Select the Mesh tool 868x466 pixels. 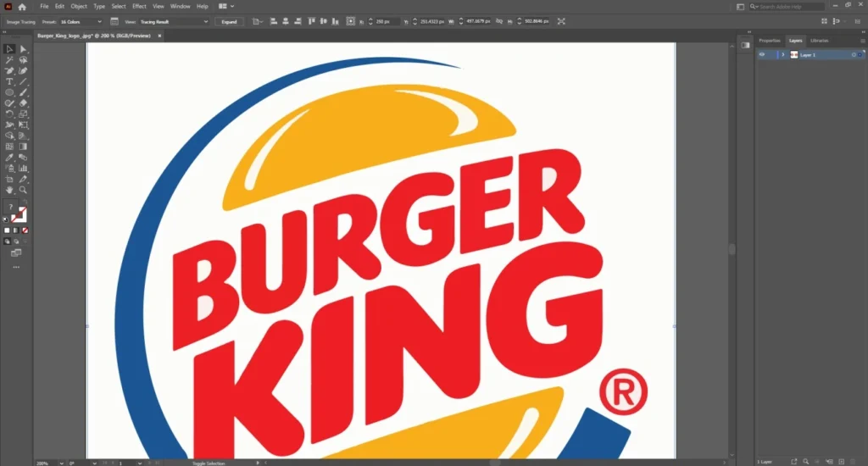[9, 147]
